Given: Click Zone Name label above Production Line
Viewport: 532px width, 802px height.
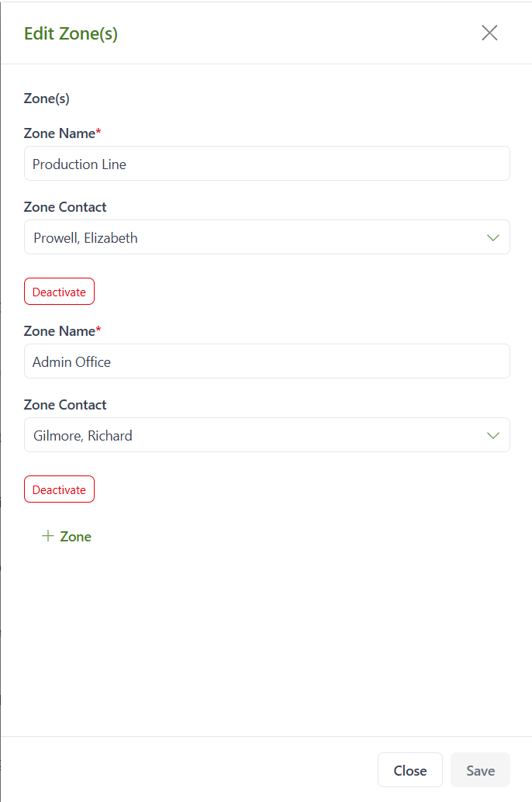Looking at the screenshot, I should click(60, 133).
